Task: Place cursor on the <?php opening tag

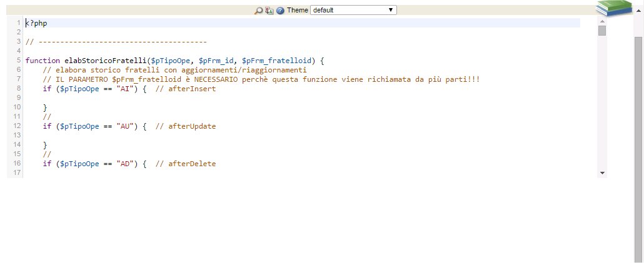Action: pos(36,23)
